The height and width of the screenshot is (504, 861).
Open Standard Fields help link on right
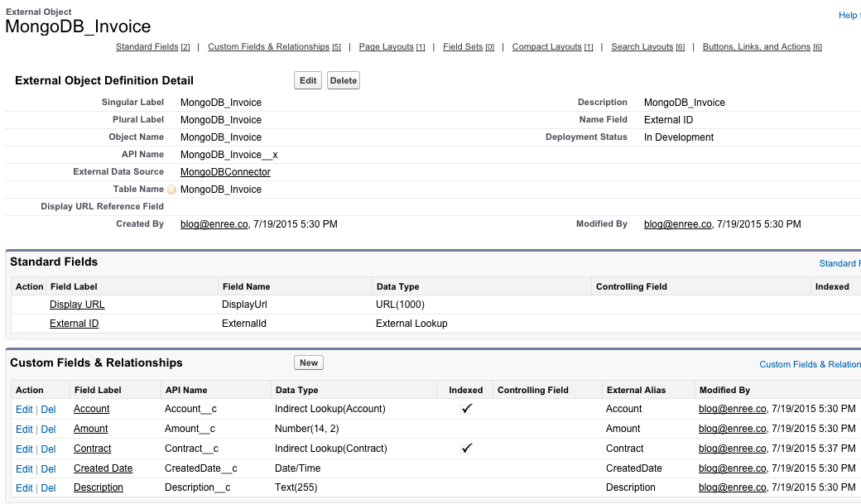pyautogui.click(x=839, y=263)
